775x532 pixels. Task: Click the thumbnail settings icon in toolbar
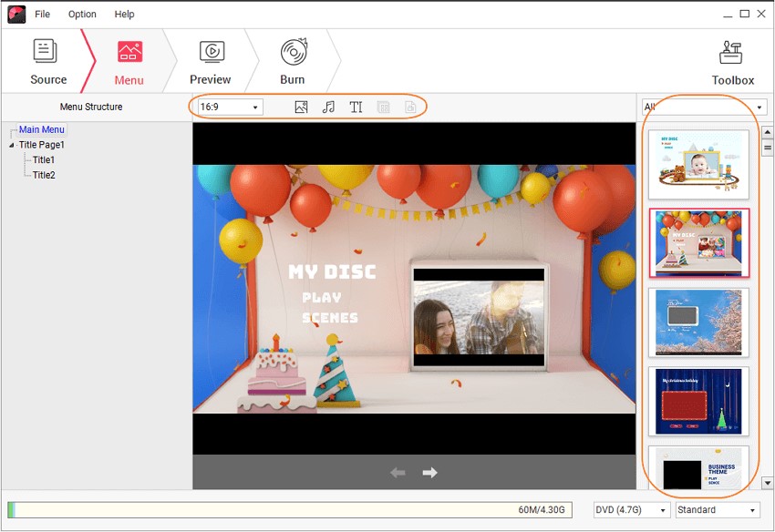pyautogui.click(x=410, y=107)
